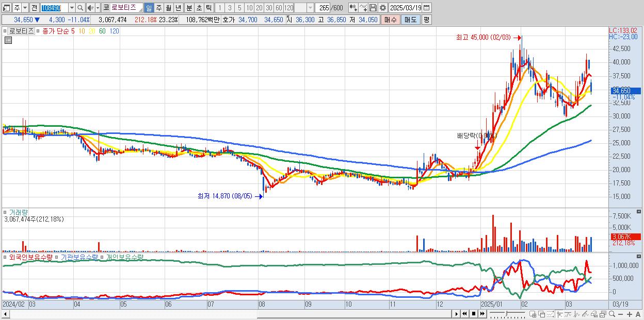Choose the 60 interval button
Image resolution: width=644 pixels, height=320 pixels.
click(x=279, y=8)
